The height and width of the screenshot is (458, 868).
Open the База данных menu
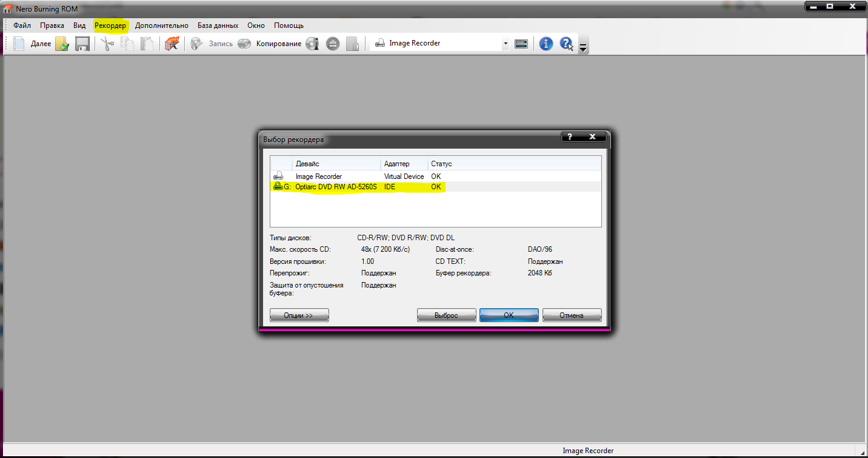(x=218, y=25)
